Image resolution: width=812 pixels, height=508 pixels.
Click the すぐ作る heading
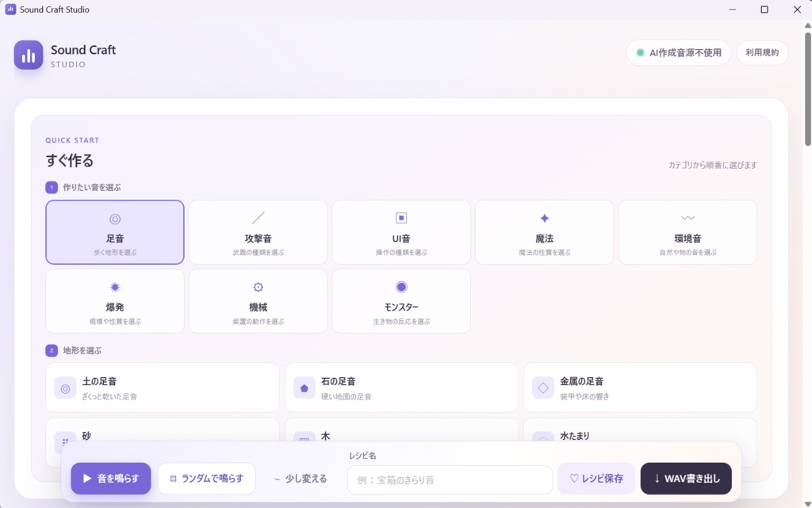click(70, 160)
